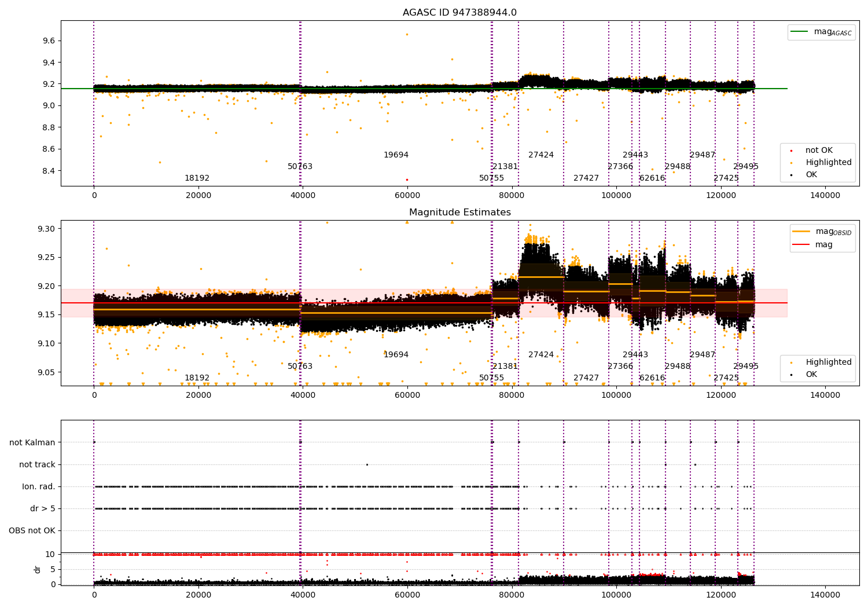Select the orange mag OBSID legend line
This screenshot has width=868, height=608.
(x=801, y=231)
